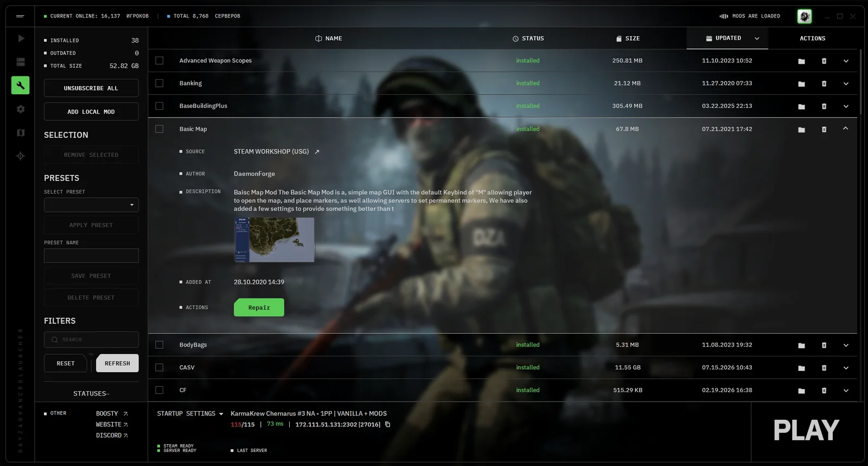Open the Boosty link
Viewport: 868px width, 466px height.
tap(112, 414)
